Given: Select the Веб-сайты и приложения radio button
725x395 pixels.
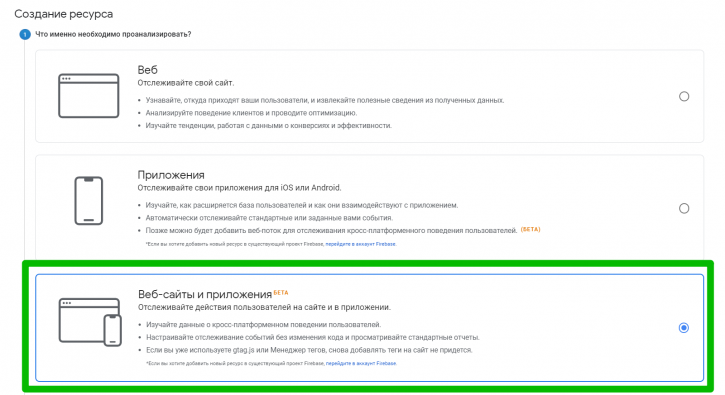Looking at the screenshot, I should (x=683, y=327).
